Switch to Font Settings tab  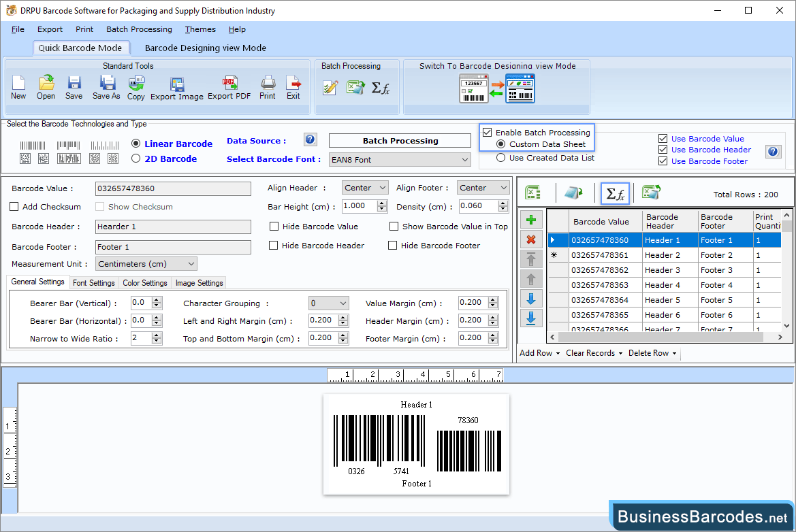(94, 283)
